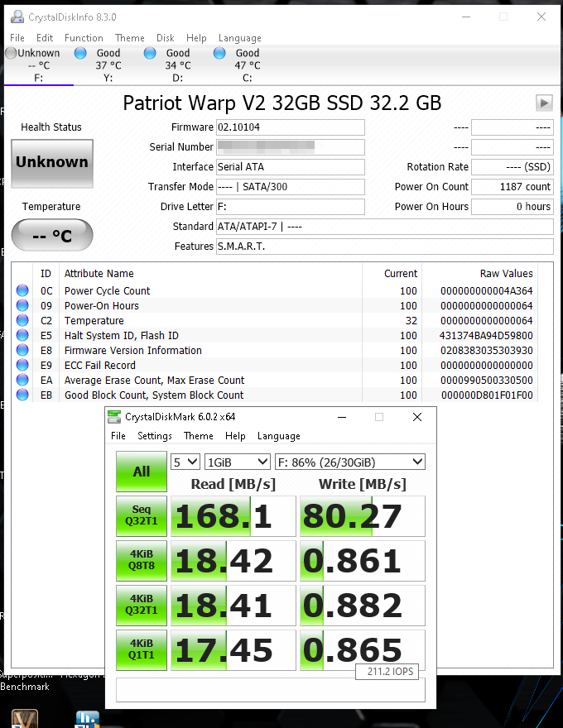This screenshot has width=563, height=728.
Task: Click the status orb on the Power-On Hours row
Action: tap(22, 305)
